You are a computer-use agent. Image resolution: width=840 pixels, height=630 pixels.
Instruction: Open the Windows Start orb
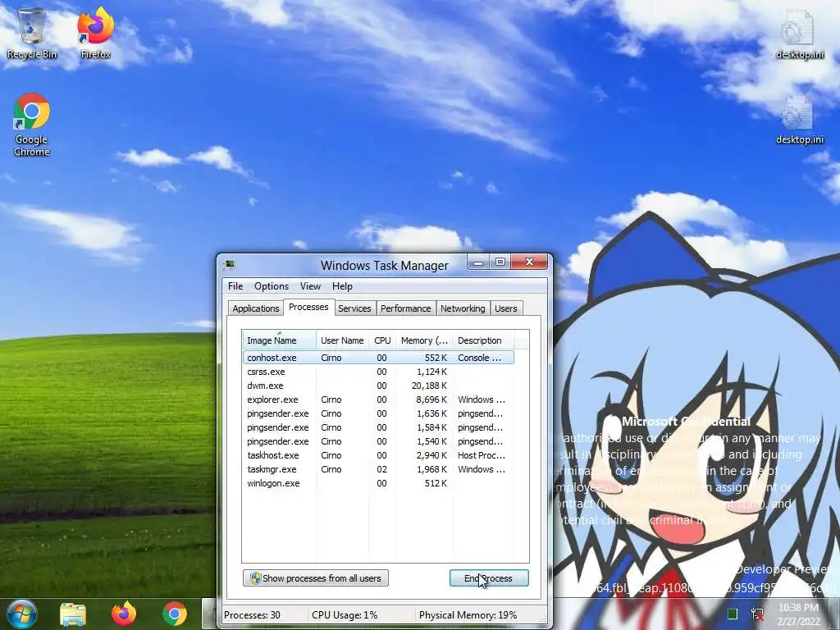pyautogui.click(x=21, y=614)
